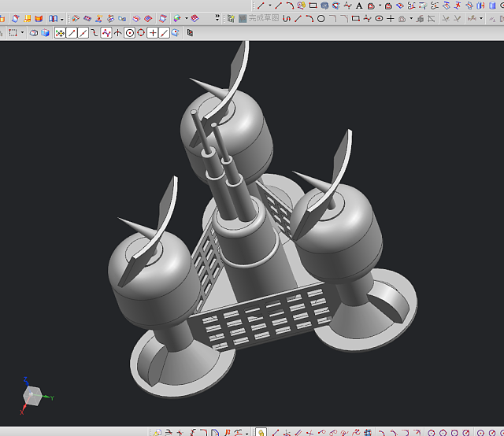Pick the red-tipped arc tool in the top toolbar
504x436 pixels.
click(290, 6)
